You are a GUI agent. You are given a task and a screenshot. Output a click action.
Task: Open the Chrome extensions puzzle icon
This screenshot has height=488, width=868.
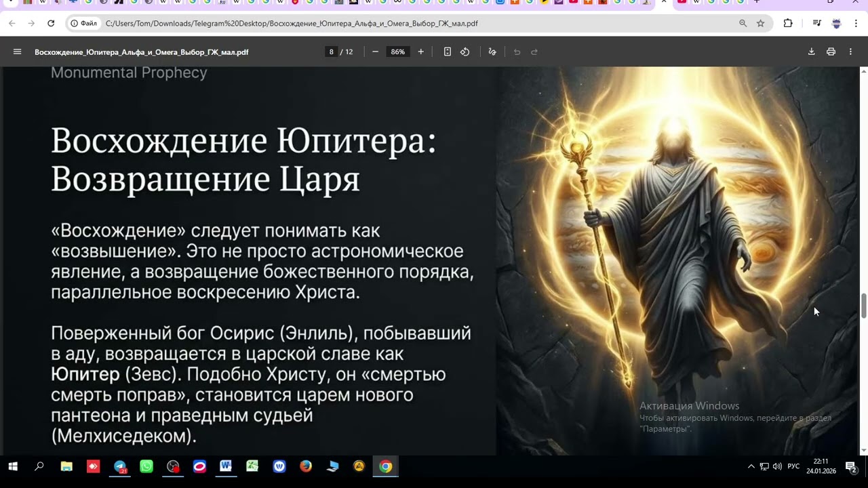(x=788, y=23)
